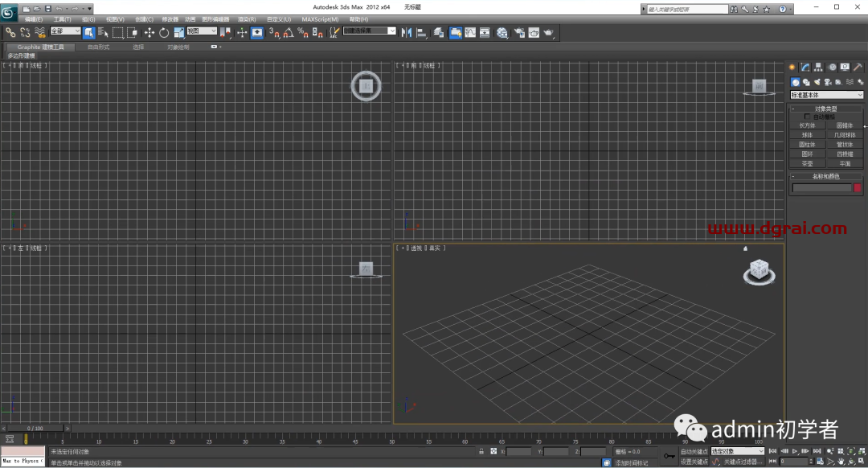Click the Mirror tool icon

coord(407,33)
